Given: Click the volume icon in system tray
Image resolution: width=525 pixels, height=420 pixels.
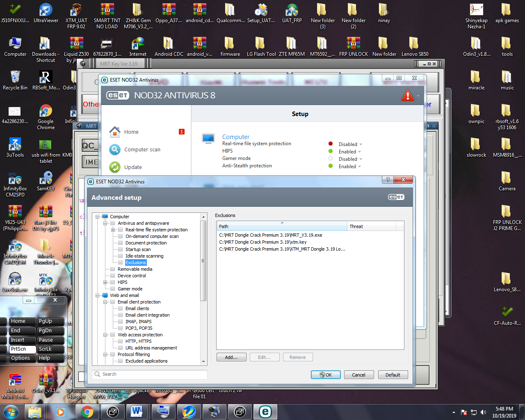Looking at the screenshot, I should click(x=483, y=412).
